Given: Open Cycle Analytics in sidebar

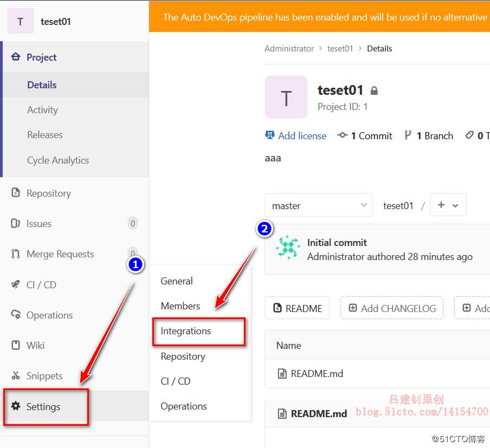Looking at the screenshot, I should coord(58,160).
